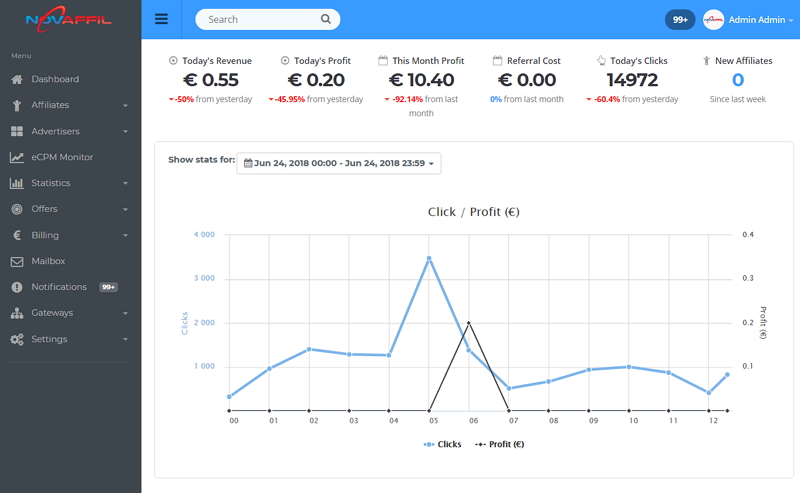This screenshot has height=500, width=800.
Task: Toggle the Clicks series in chart legend
Action: (x=442, y=444)
